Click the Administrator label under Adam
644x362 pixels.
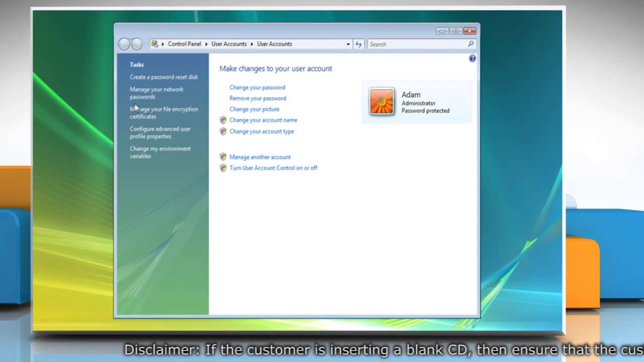coord(419,103)
